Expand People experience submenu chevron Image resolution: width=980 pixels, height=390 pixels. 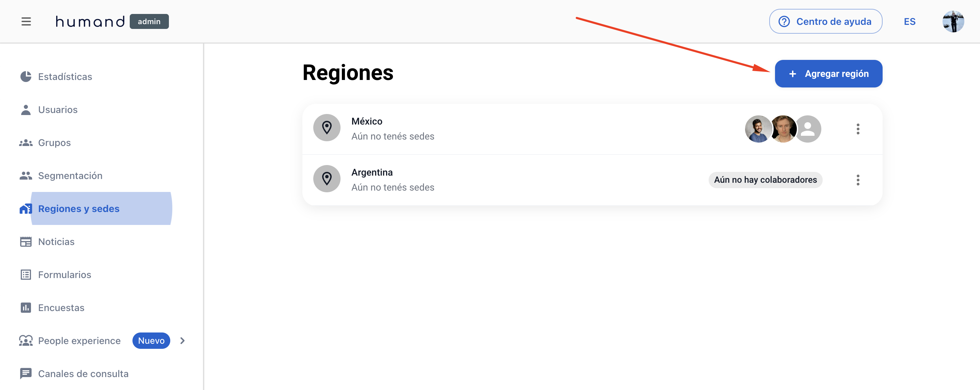coord(182,341)
